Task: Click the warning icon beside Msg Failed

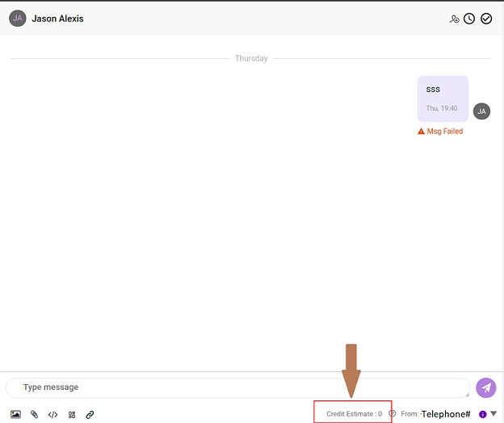Action: point(421,132)
